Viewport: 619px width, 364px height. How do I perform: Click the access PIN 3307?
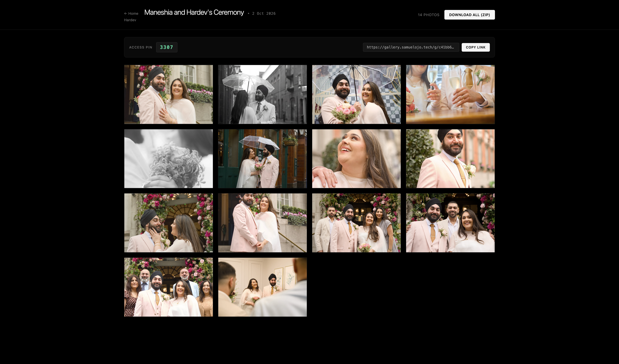[166, 47]
